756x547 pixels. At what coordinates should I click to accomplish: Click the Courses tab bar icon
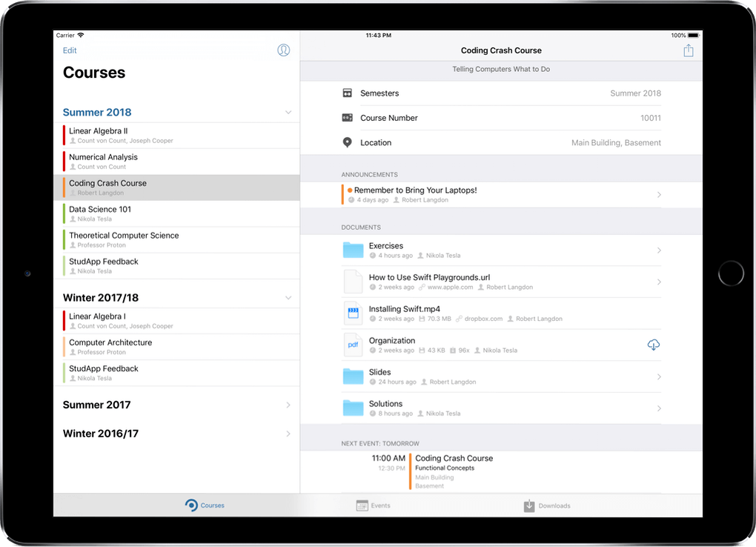point(191,505)
